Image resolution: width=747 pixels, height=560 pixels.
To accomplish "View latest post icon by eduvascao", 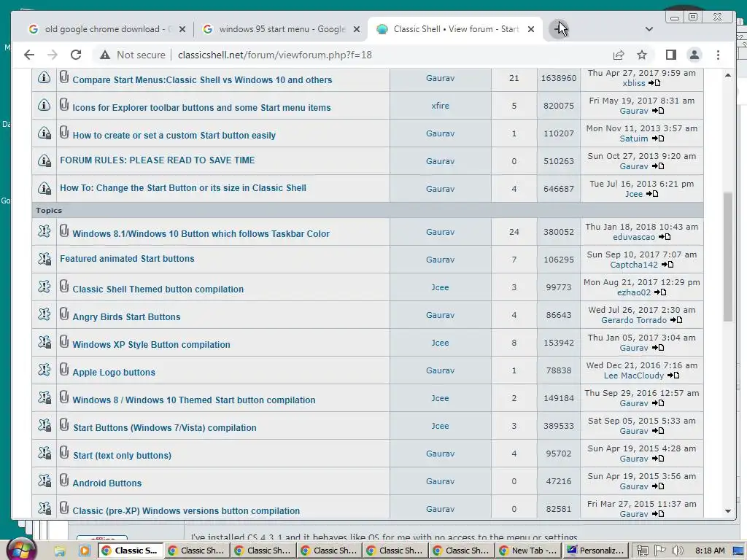I will (665, 237).
